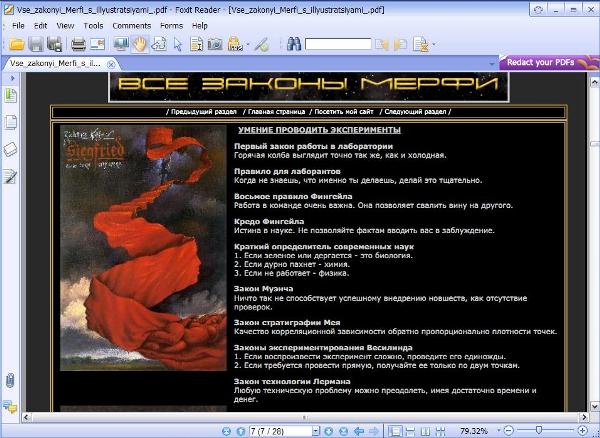Open the View menu
600x438 pixels.
point(65,26)
